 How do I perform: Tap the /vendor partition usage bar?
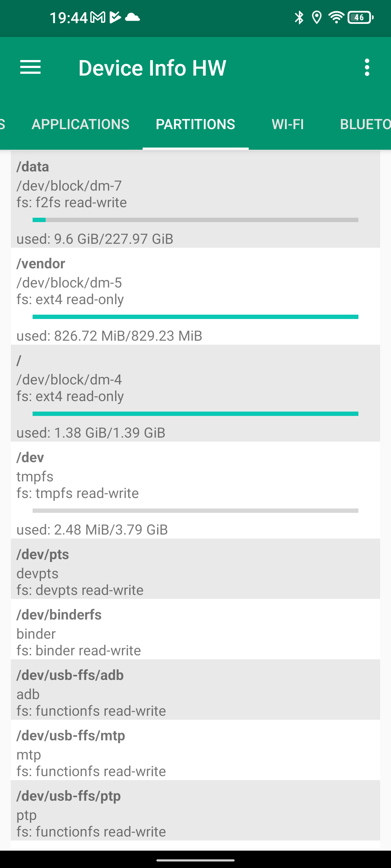pyautogui.click(x=195, y=317)
